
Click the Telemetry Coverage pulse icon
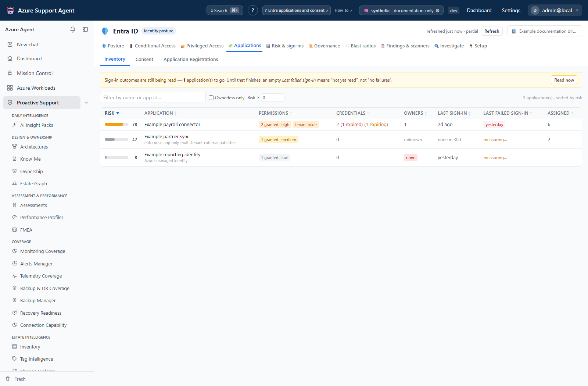(14, 276)
